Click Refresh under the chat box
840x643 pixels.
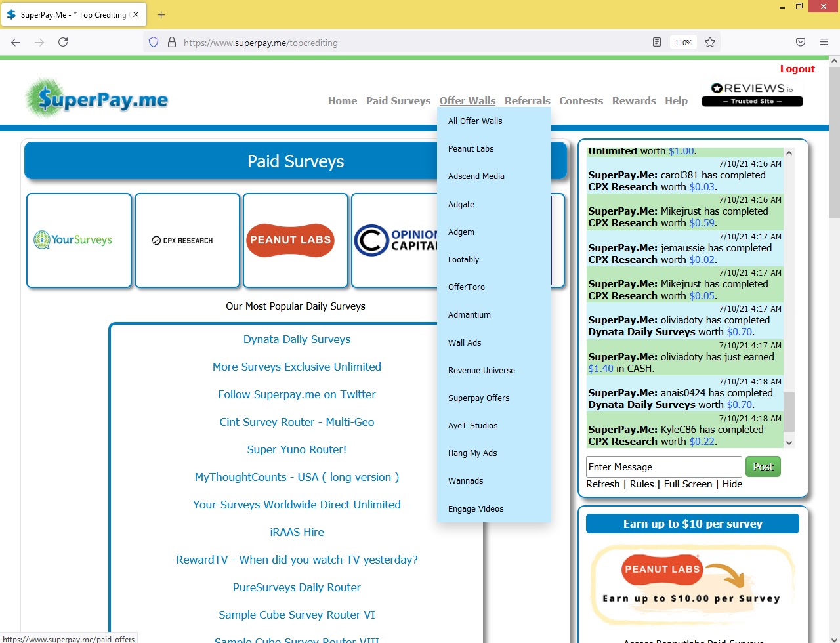(x=603, y=484)
